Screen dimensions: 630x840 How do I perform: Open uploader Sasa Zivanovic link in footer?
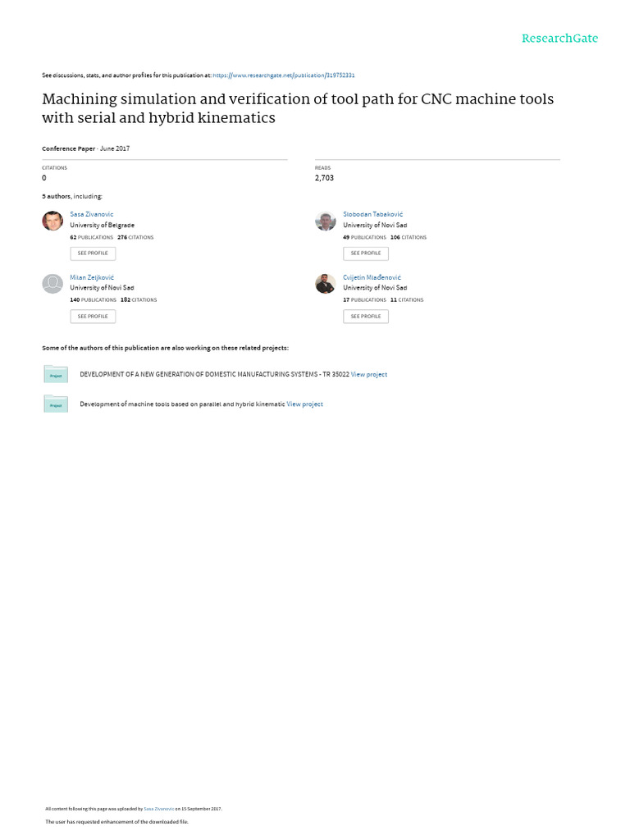point(158,809)
